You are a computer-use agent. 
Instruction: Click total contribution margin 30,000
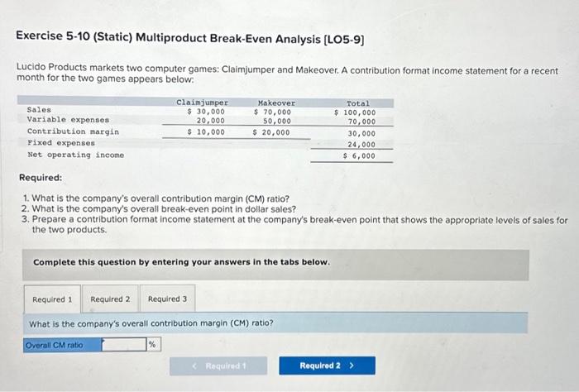[x=361, y=134]
